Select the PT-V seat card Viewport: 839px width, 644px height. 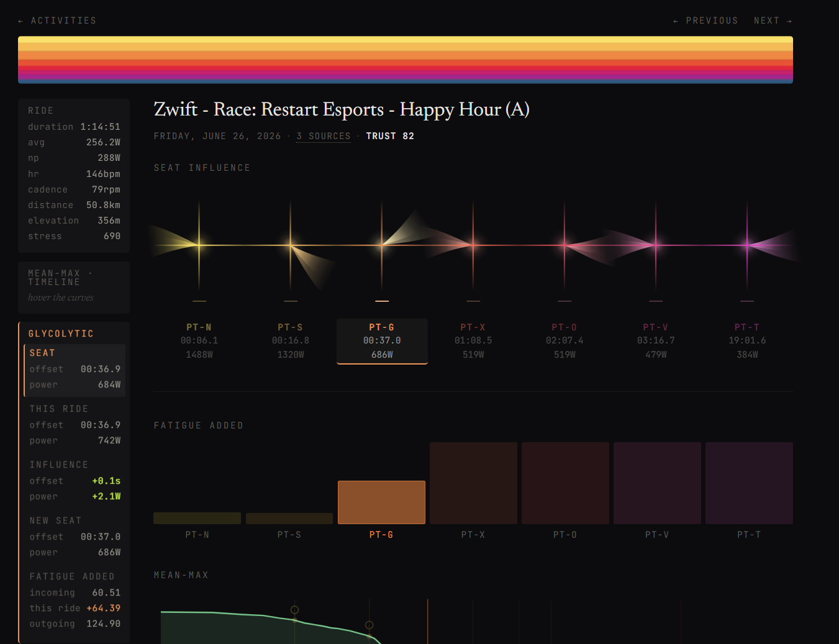click(656, 341)
